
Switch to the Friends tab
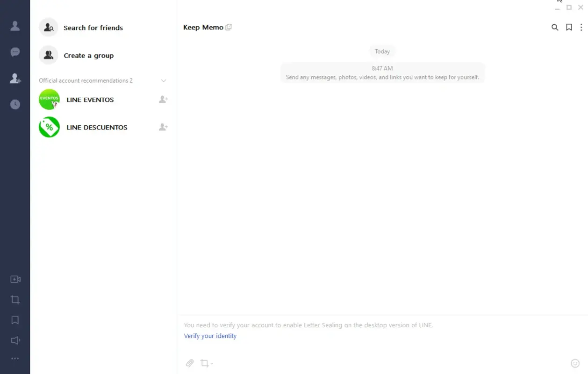(15, 27)
